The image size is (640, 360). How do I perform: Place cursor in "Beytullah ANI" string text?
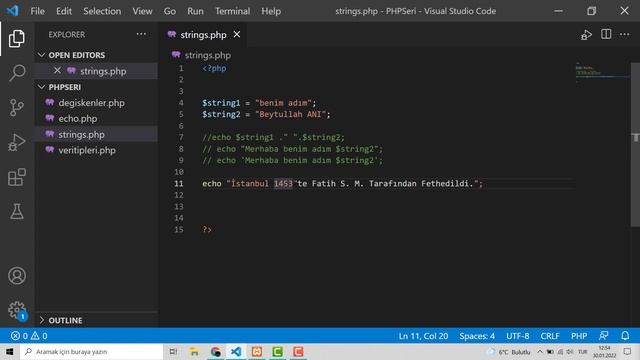point(292,114)
